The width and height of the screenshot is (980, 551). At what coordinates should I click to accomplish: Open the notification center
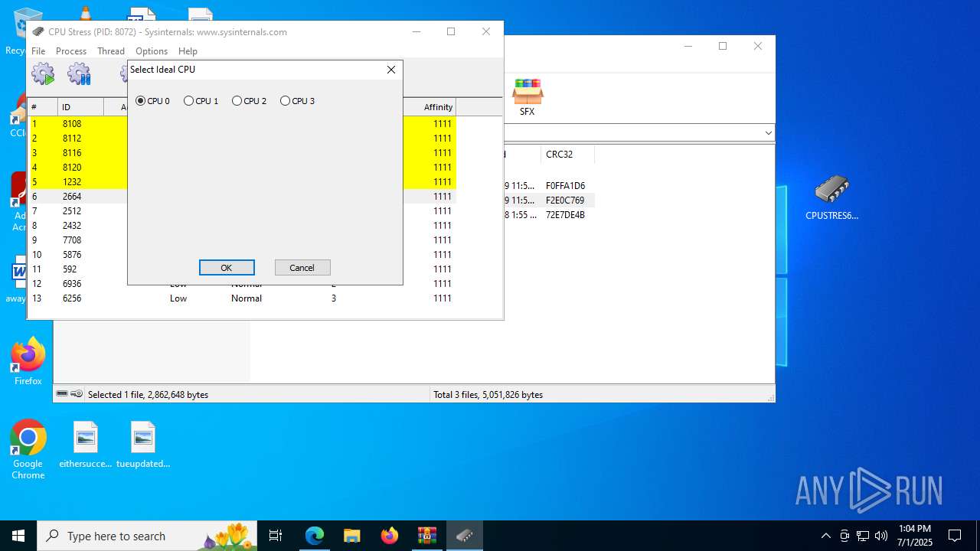955,536
